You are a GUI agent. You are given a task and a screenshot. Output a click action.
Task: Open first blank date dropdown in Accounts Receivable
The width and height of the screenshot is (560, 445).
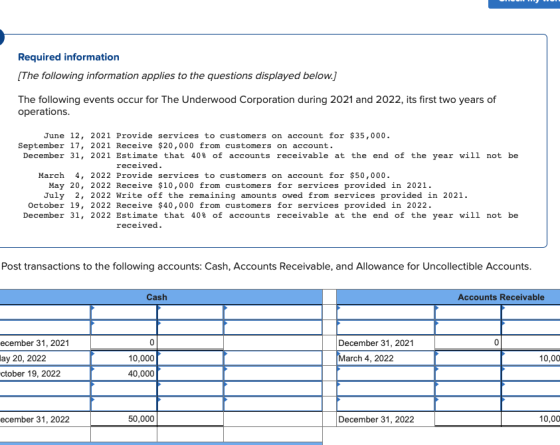click(385, 312)
